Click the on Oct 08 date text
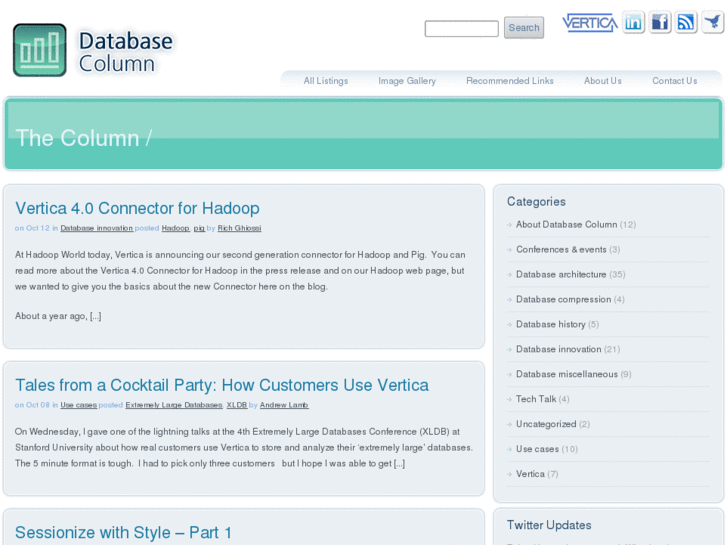The height and width of the screenshot is (545, 727). (32, 405)
